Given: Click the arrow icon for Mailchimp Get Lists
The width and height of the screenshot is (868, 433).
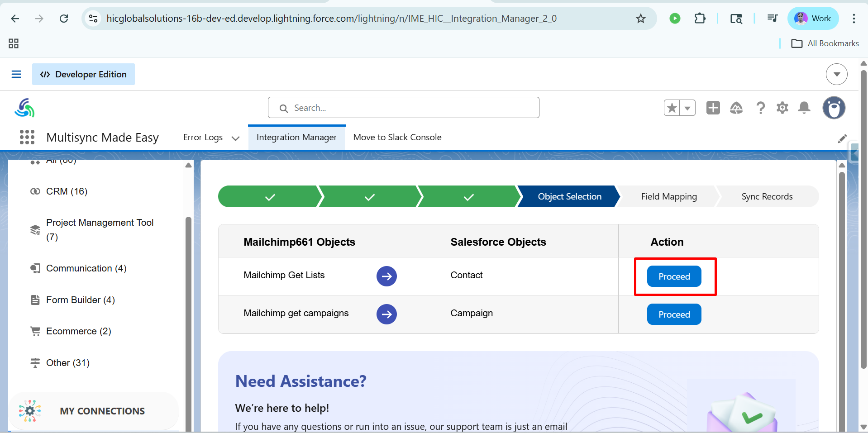Looking at the screenshot, I should [386, 276].
